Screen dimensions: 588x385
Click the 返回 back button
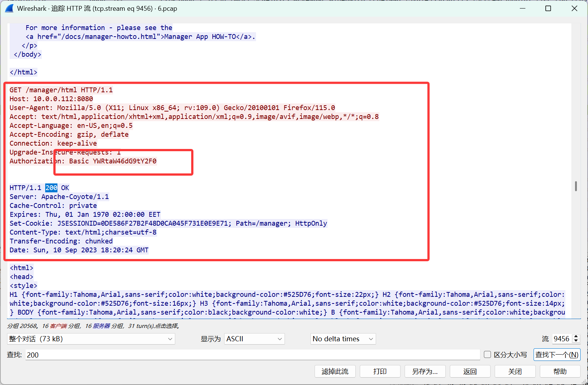pyautogui.click(x=470, y=371)
